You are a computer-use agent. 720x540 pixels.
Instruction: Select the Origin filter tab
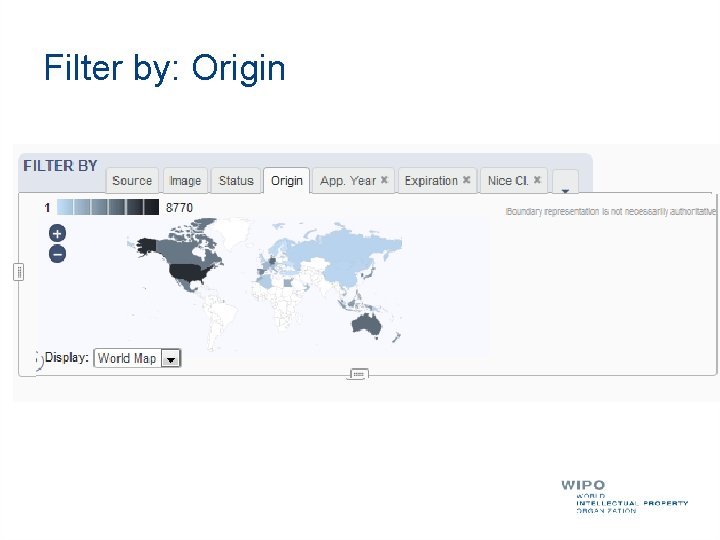[x=287, y=181]
